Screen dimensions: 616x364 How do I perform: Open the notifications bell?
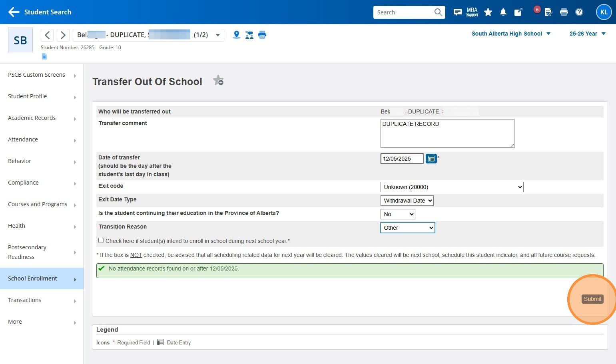coord(503,12)
